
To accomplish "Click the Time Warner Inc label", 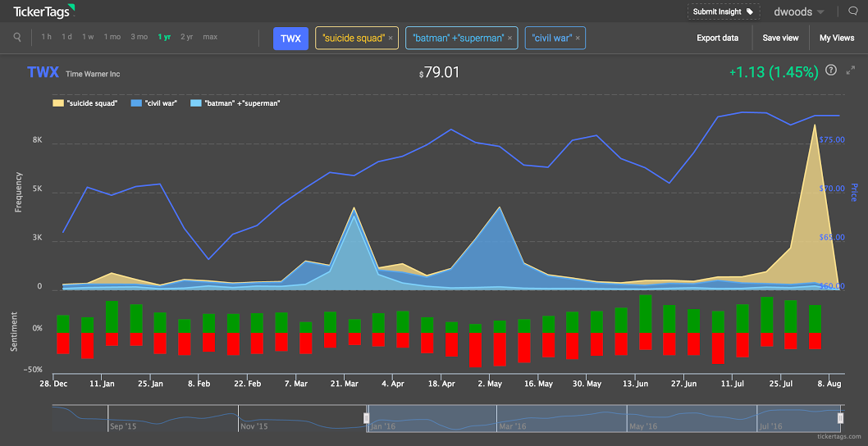I will click(x=93, y=74).
